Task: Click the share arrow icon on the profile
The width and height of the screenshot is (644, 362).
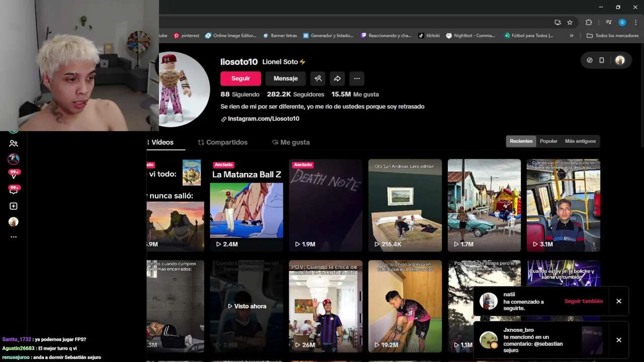Action: pyautogui.click(x=337, y=78)
